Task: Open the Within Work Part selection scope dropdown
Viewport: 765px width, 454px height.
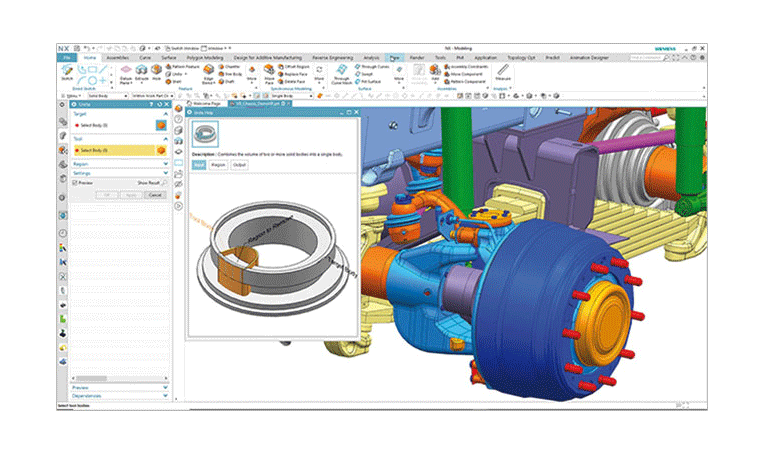Action: [153, 96]
